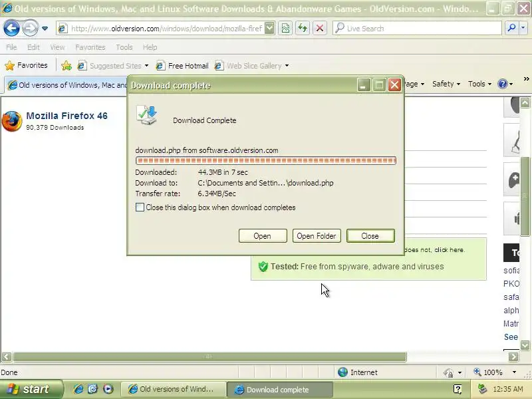Open the Free Hotmail link
The height and width of the screenshot is (399, 532).
pos(182,65)
